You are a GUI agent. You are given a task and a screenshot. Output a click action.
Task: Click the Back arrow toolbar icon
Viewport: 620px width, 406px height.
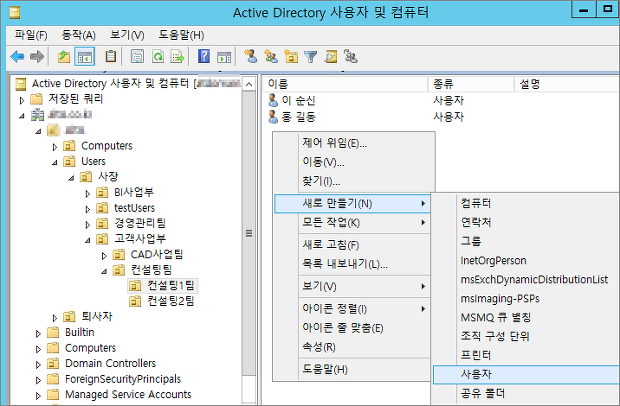(x=17, y=57)
